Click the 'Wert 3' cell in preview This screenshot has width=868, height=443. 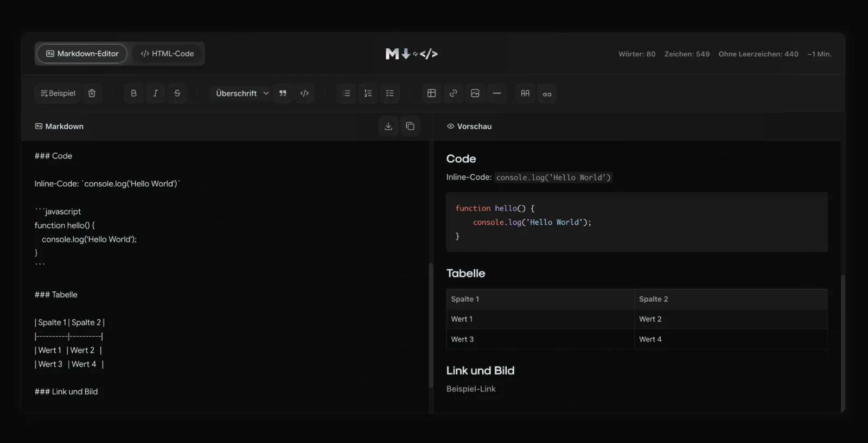coord(540,339)
